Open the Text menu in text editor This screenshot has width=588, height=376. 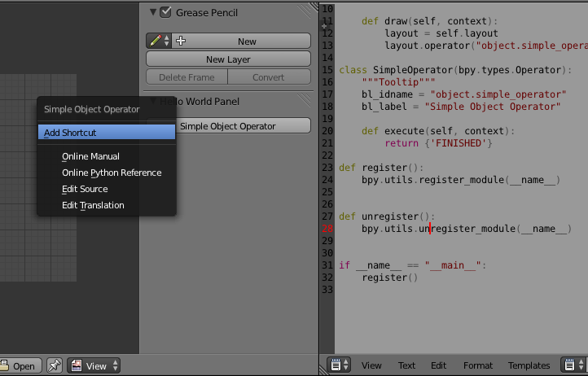tap(406, 365)
